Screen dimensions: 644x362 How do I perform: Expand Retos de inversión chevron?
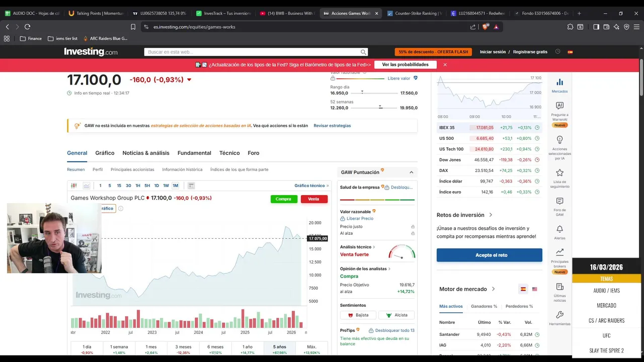coord(491,215)
